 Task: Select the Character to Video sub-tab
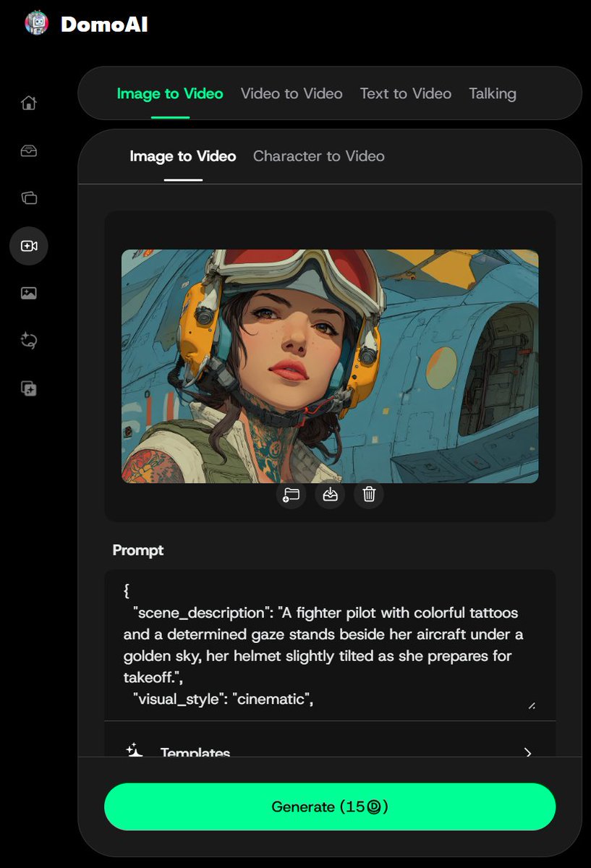click(319, 156)
